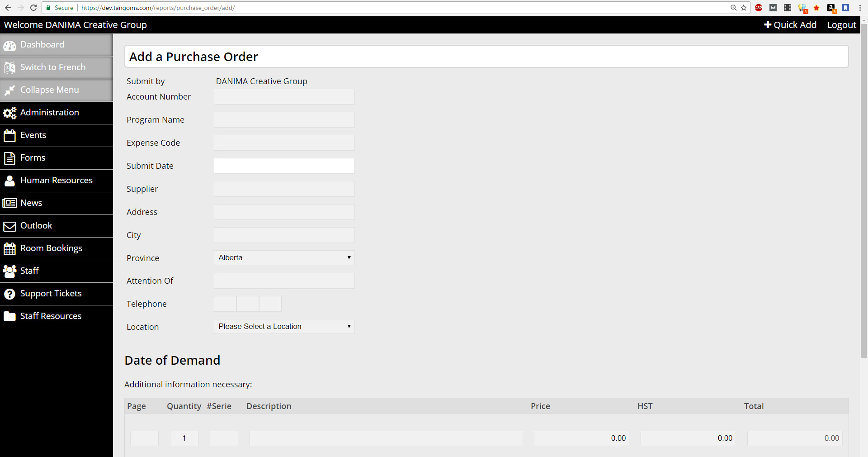The image size is (868, 457).
Task: Open the Room Bookings menu
Action: (57, 248)
